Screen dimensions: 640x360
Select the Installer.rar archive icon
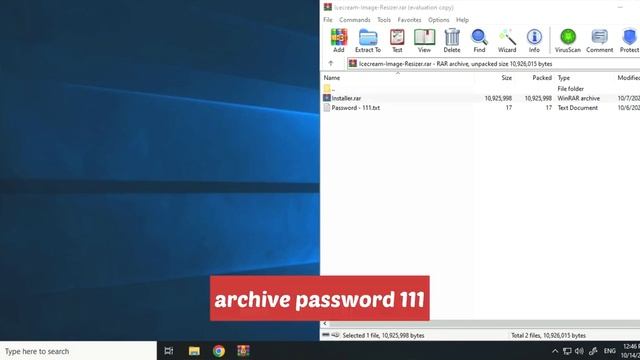point(327,98)
